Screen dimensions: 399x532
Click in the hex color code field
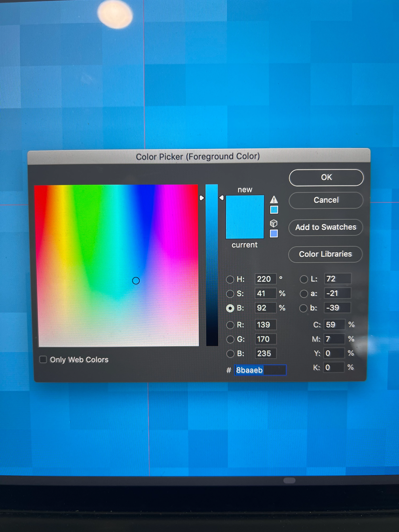click(x=260, y=370)
